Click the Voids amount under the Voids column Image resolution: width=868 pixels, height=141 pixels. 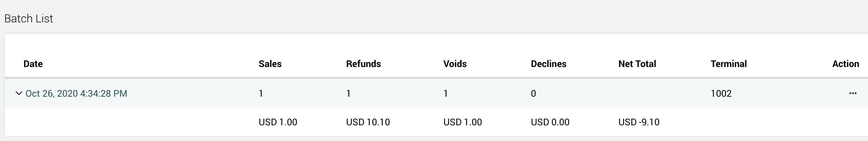point(462,122)
